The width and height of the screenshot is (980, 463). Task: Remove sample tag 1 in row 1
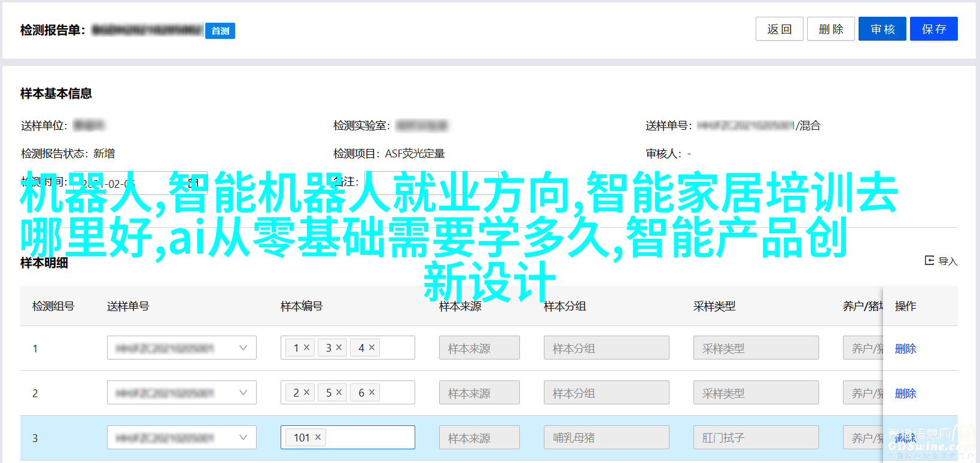(x=307, y=348)
